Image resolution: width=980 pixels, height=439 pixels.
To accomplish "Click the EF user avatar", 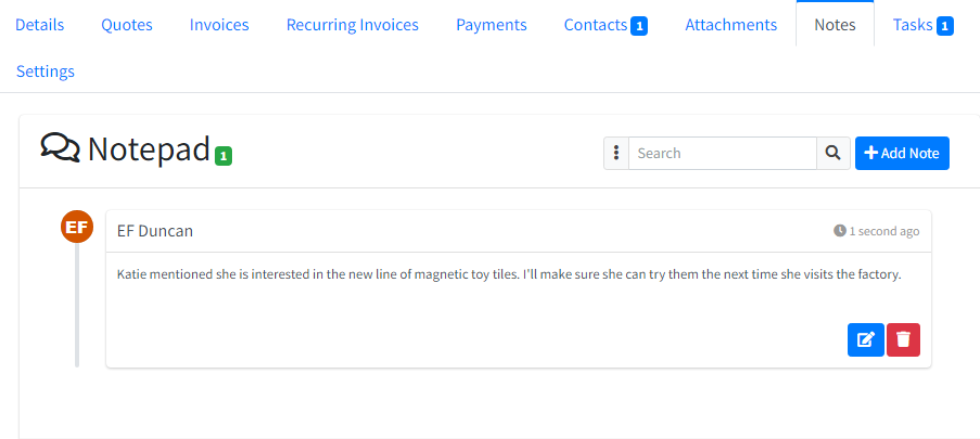I will 77,227.
